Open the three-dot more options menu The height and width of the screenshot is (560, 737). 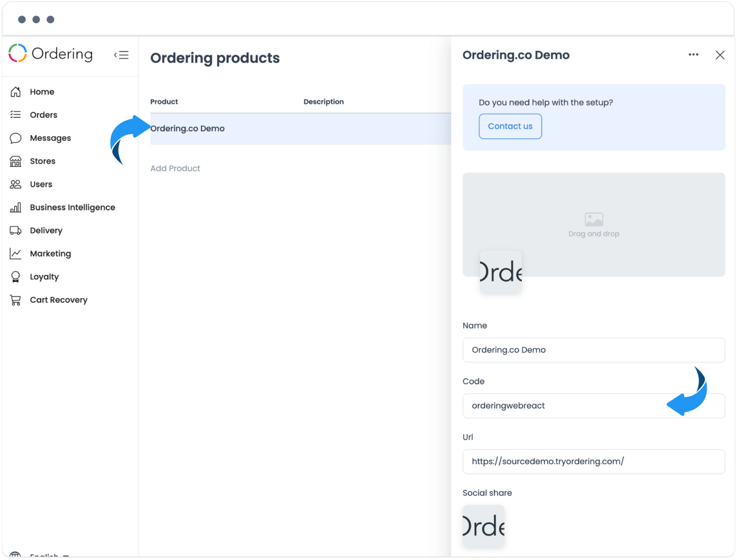click(x=693, y=55)
